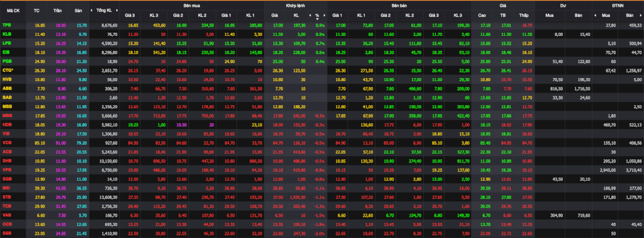This screenshot has width=644, height=238.
Task: Open stock symbol CTG*
Action: 8,71
